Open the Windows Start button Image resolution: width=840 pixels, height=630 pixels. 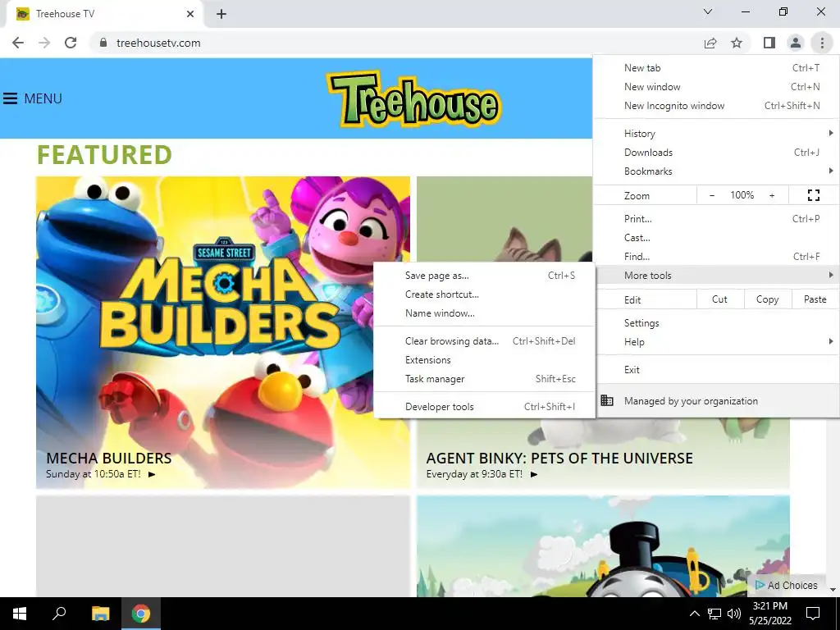pos(20,614)
